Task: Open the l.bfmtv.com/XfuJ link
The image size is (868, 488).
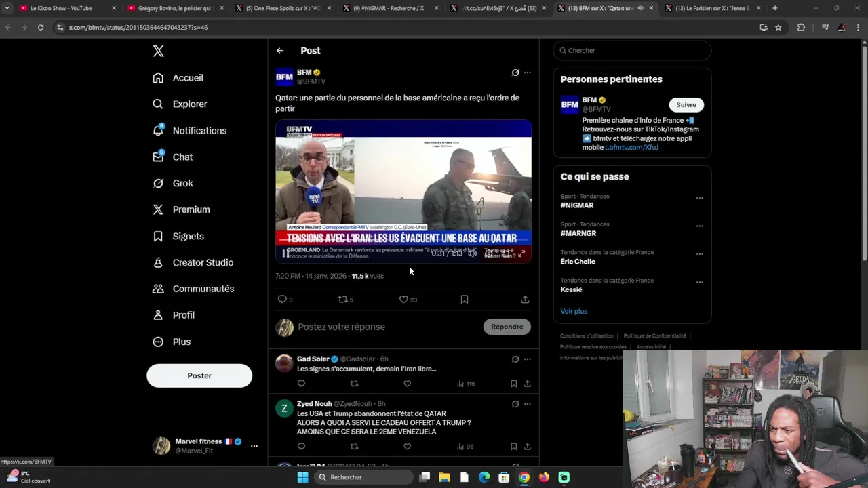Action: click(631, 148)
